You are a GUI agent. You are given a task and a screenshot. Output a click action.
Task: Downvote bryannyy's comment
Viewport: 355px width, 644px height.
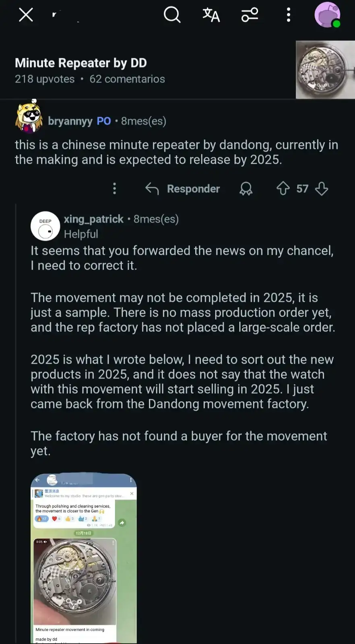point(322,189)
